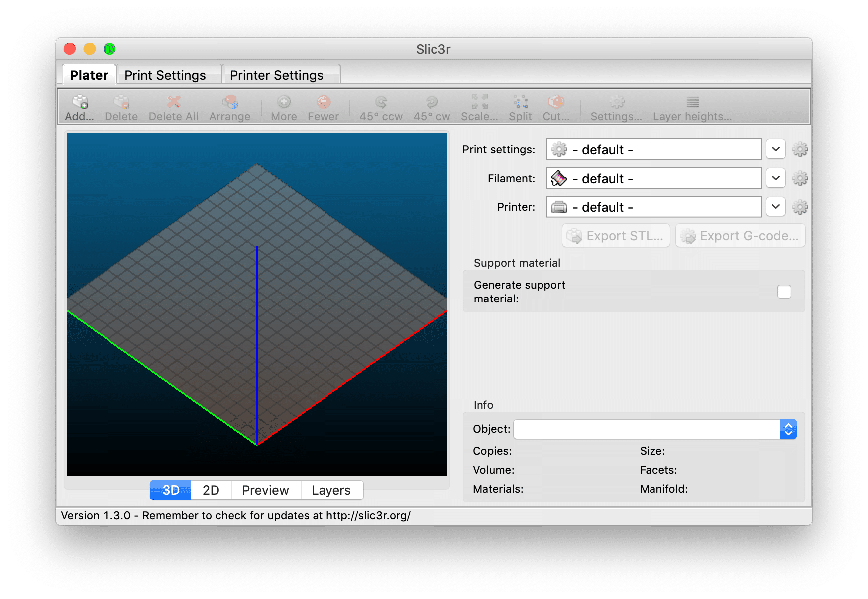Image resolution: width=868 pixels, height=599 pixels.
Task: Open the toolbar Settings icon
Action: pyautogui.click(x=617, y=102)
